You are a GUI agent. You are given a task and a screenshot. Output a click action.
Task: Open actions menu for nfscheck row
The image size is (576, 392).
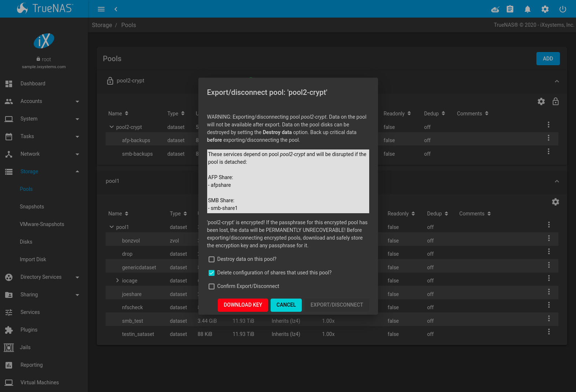point(549,305)
